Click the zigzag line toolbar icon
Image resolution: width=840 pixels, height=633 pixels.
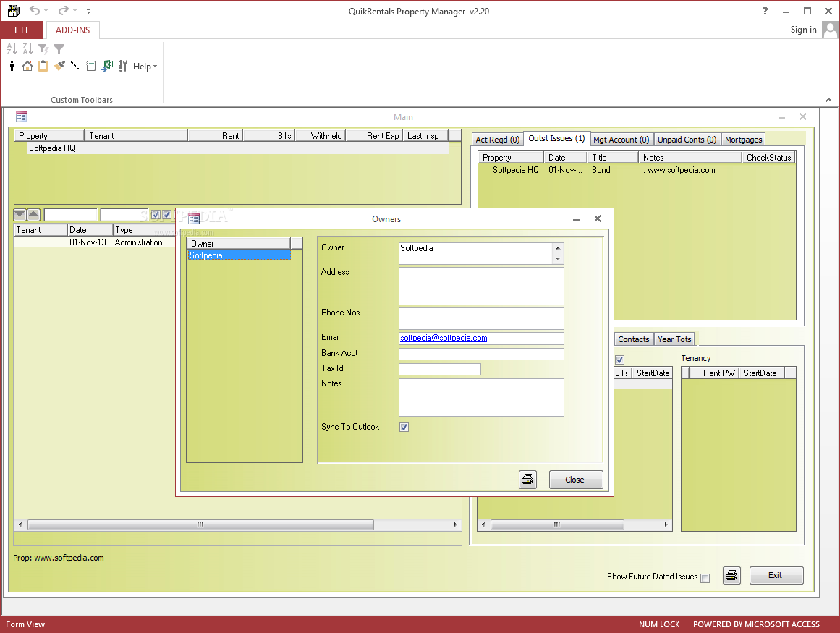[x=75, y=66]
